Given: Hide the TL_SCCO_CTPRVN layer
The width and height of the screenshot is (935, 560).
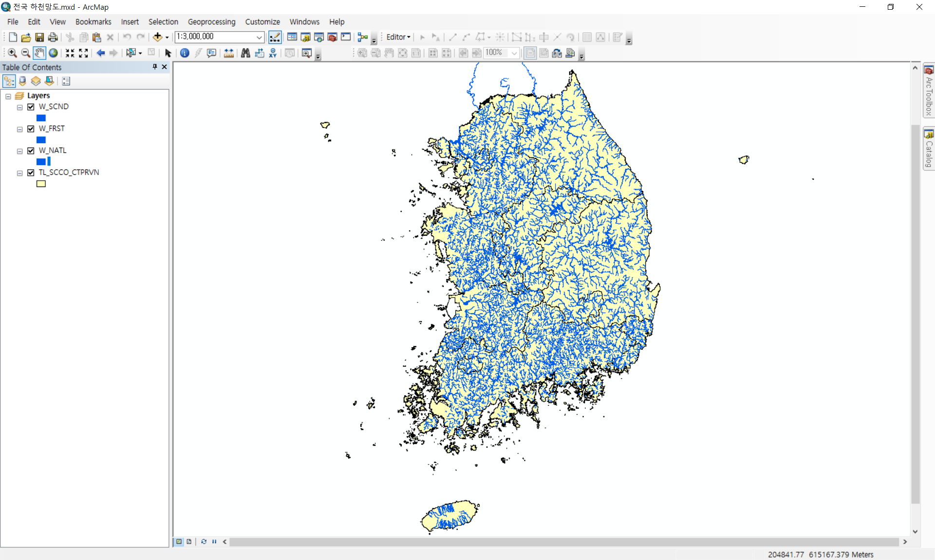Looking at the screenshot, I should tap(31, 172).
